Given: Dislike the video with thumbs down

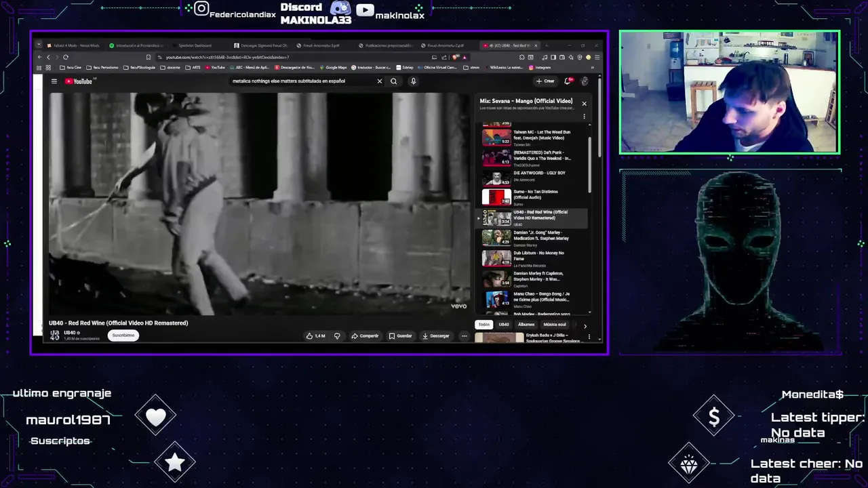Looking at the screenshot, I should 337,335.
